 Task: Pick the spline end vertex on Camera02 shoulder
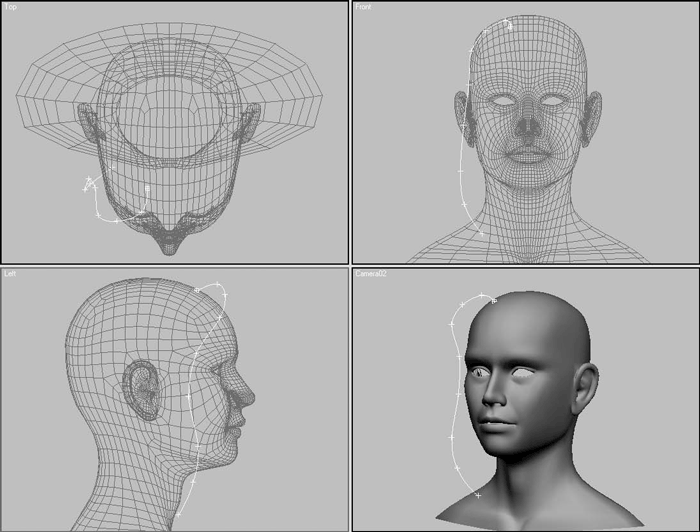point(478,496)
